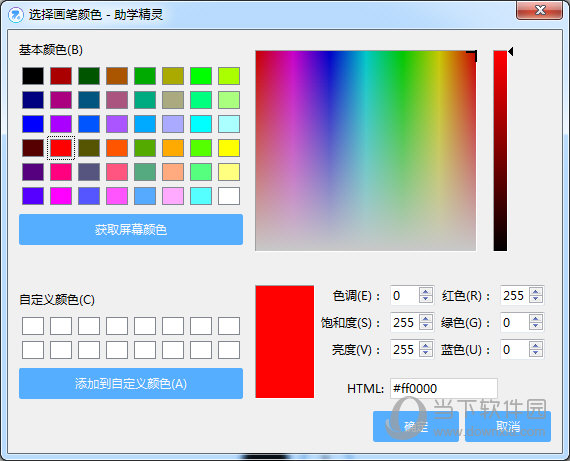This screenshot has height=461, width=570.
Task: Click into the 饱和度(S) value field
Action: point(405,322)
